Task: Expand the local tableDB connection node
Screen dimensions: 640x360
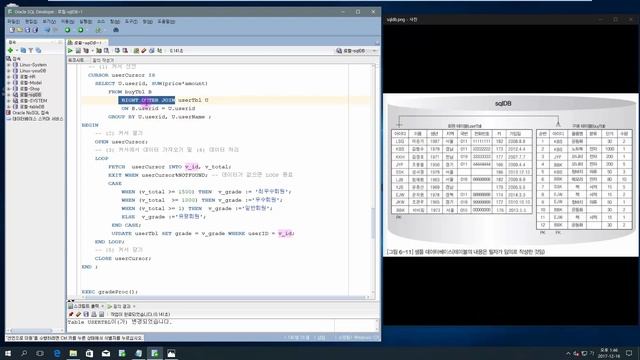Action: click(x=9, y=107)
